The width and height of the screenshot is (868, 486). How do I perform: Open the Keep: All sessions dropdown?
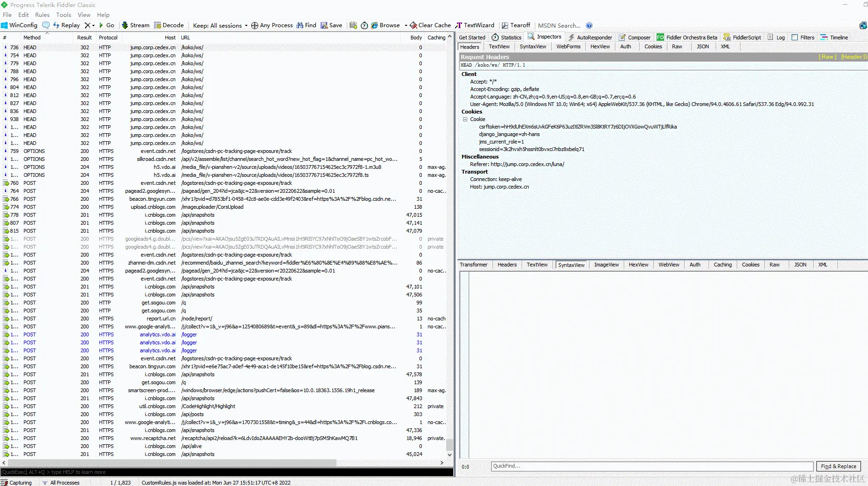[x=220, y=25]
